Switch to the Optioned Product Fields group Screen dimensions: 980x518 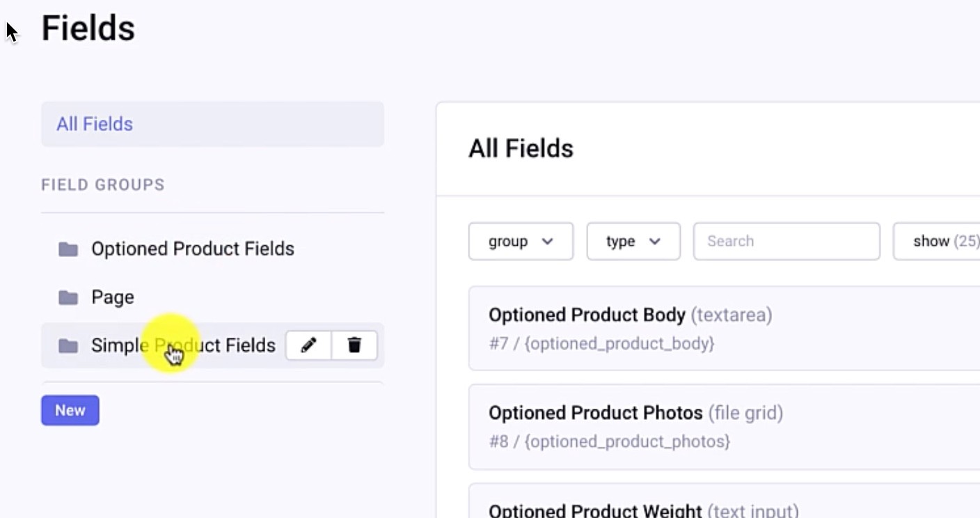coord(193,249)
